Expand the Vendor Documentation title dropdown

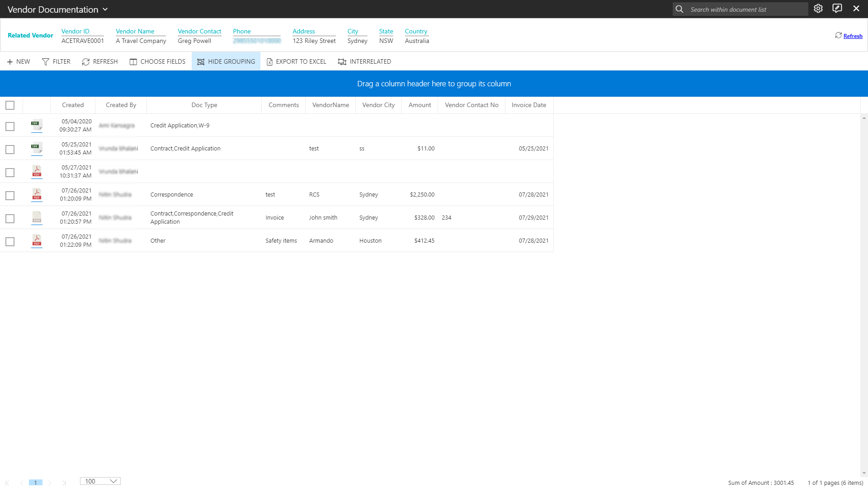[105, 9]
